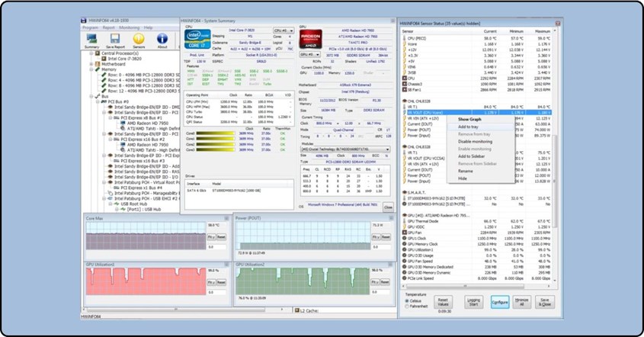Open the CPU #0 selector dropdown

284,30
